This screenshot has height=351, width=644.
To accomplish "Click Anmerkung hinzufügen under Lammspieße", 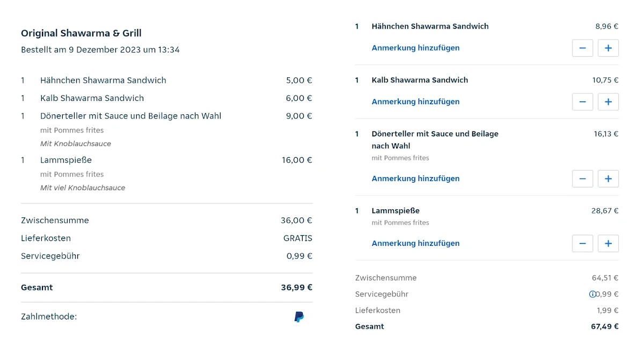I will 415,243.
